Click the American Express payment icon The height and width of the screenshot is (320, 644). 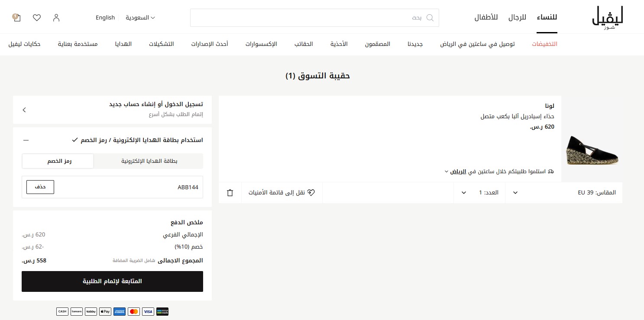(120, 311)
